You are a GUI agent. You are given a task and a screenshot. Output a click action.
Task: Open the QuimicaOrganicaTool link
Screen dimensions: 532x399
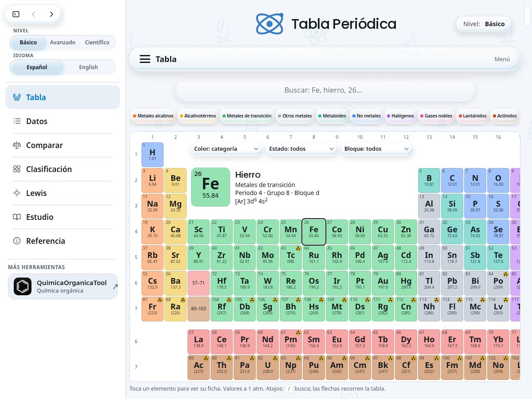coord(63,286)
